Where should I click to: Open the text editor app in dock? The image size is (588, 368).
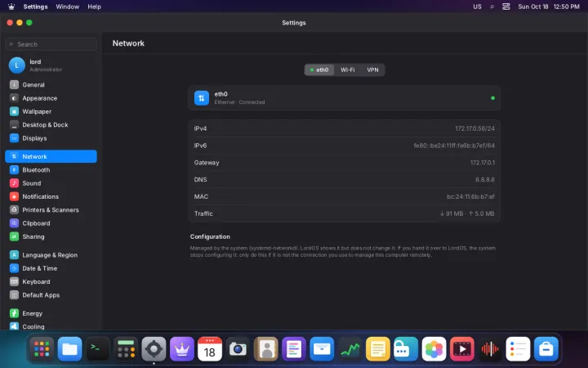point(294,349)
